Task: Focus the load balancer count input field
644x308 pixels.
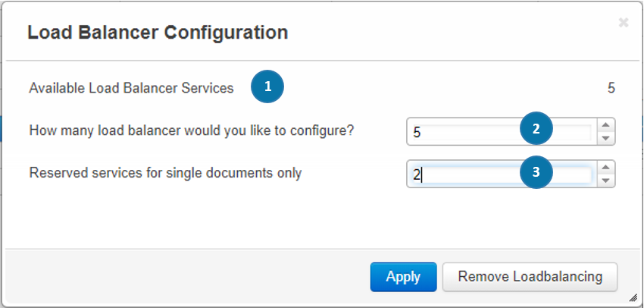Action: click(x=502, y=131)
